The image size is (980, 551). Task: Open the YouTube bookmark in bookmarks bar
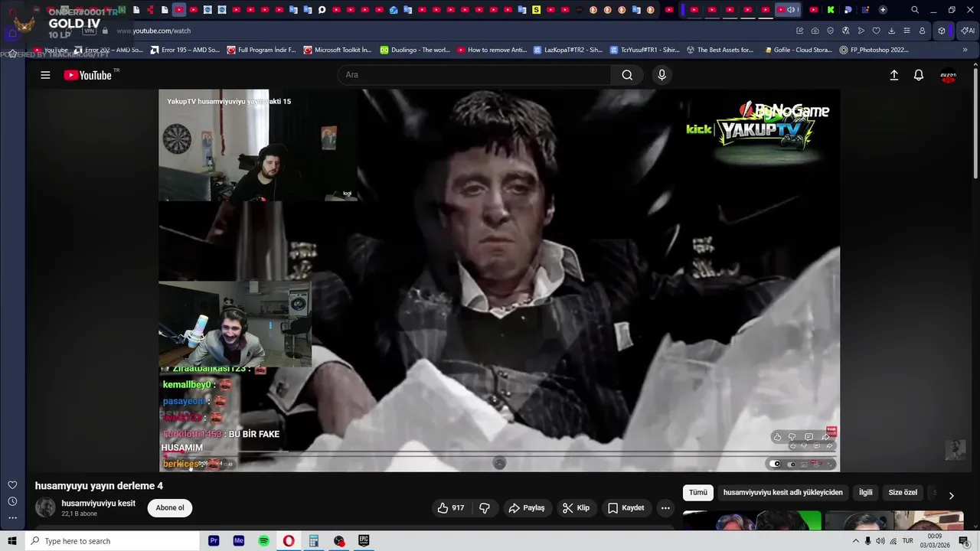[50, 50]
